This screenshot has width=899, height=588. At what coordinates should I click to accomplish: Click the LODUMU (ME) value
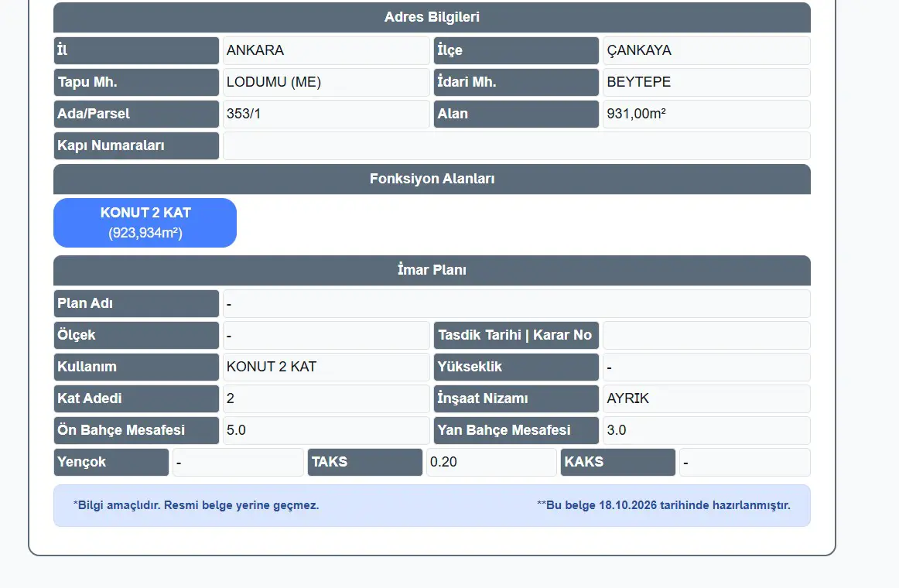(x=326, y=82)
